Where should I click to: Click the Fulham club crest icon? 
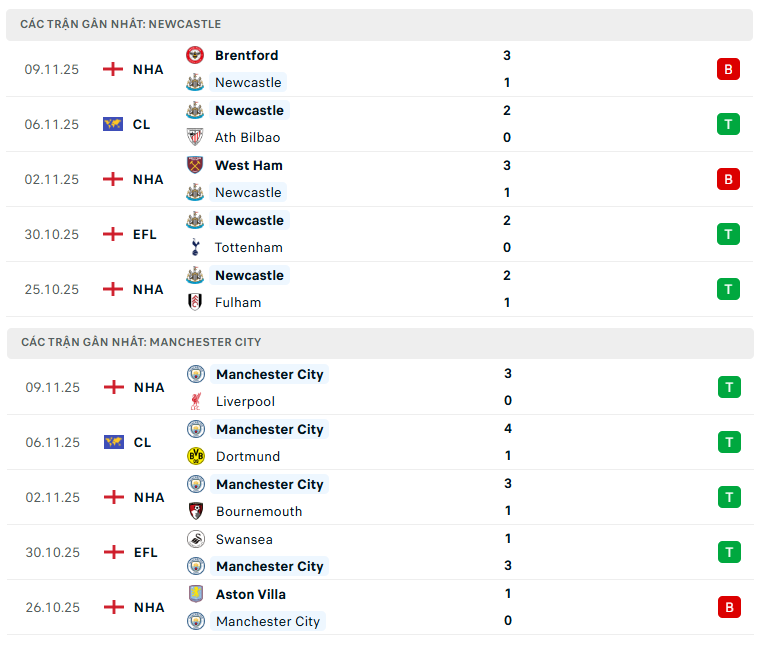195,302
